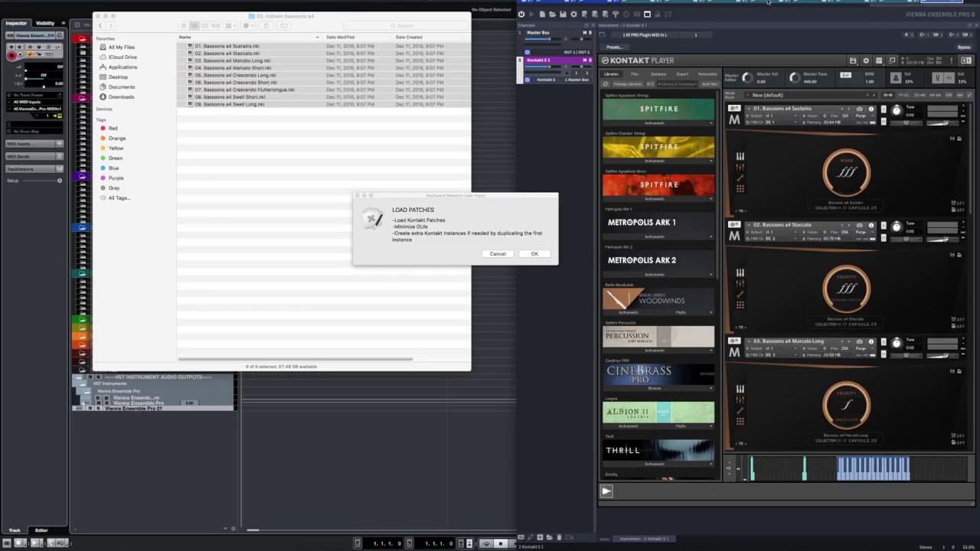The height and width of the screenshot is (551, 980).
Task: Adjust Tune knob of 01. Bassoons a4 Sustains
Action: 897,111
